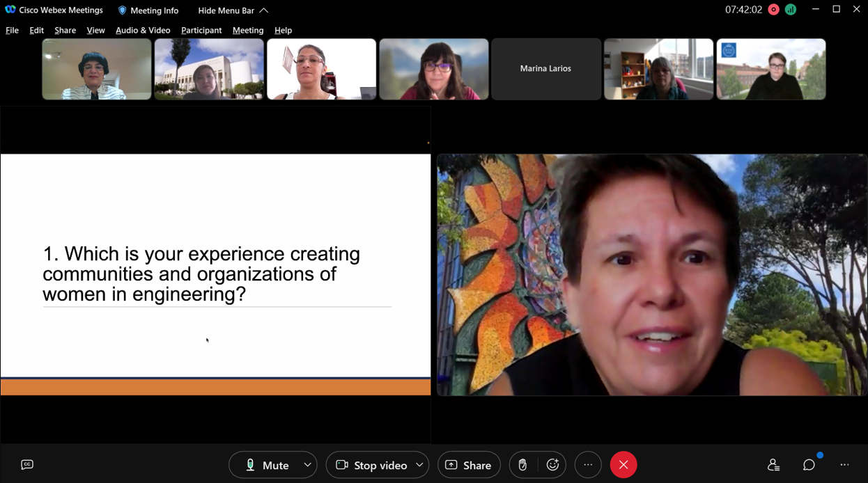Click the Cisco Webex Meetings logo icon
Viewport: 868px width, 483px height.
tap(10, 10)
